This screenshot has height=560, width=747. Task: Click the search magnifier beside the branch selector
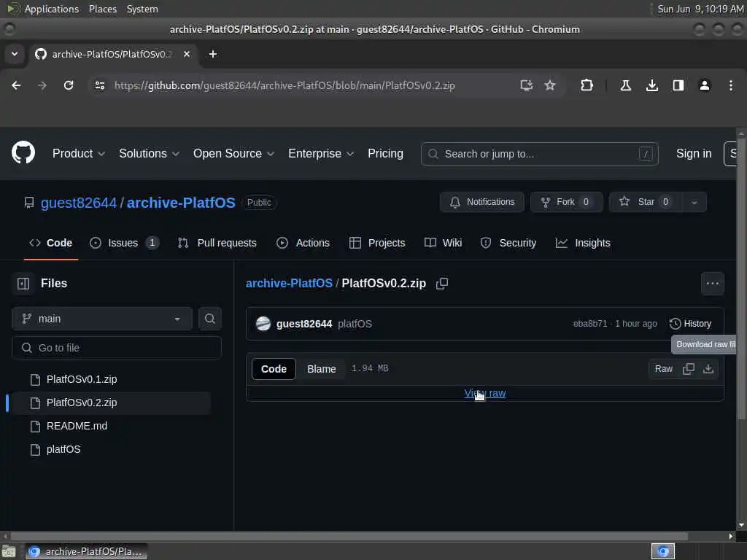[x=209, y=319]
